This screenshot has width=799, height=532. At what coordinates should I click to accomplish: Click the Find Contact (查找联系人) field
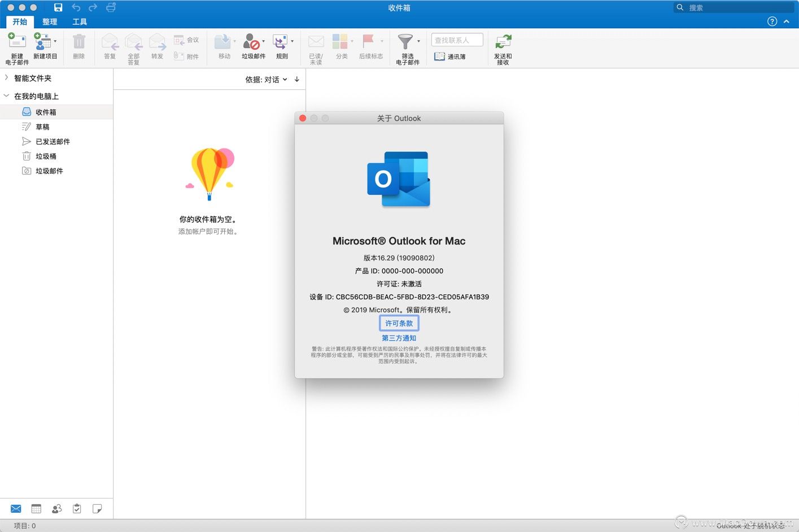[x=457, y=40]
